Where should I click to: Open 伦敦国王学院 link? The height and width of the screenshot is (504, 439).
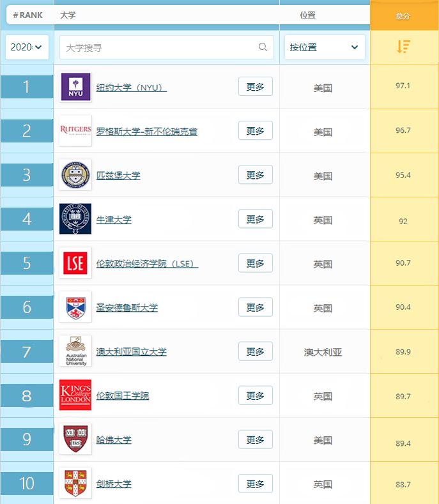[123, 395]
